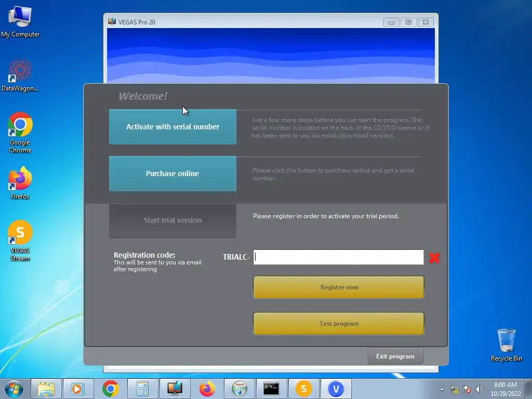Click the Action Center flag icon
Image resolution: width=532 pixels, height=399 pixels.
click(467, 389)
